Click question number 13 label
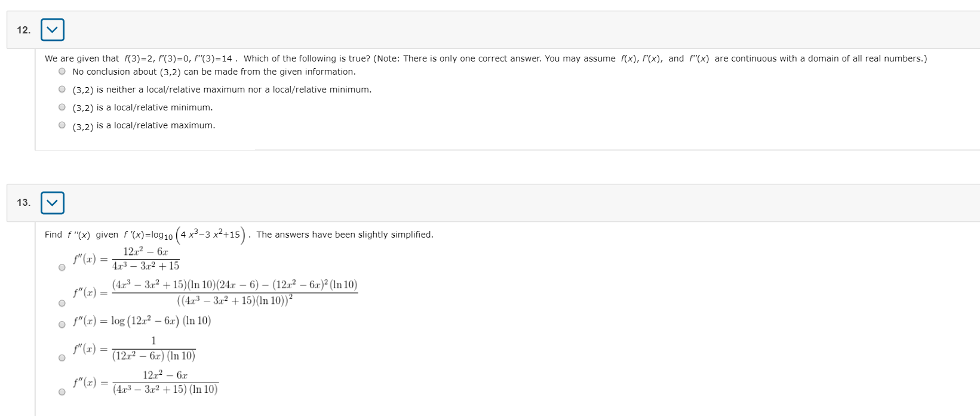980x416 pixels. pyautogui.click(x=23, y=203)
